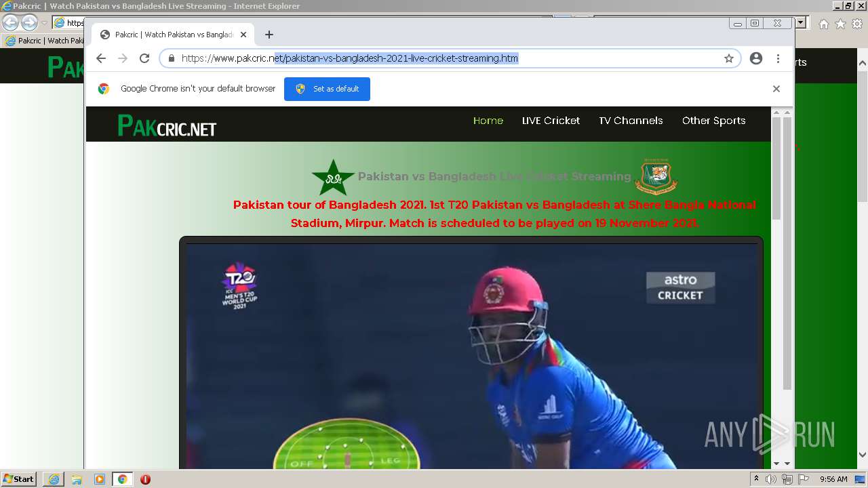The width and height of the screenshot is (868, 488).
Task: Bookmark this page with the Chrome star
Action: point(729,58)
